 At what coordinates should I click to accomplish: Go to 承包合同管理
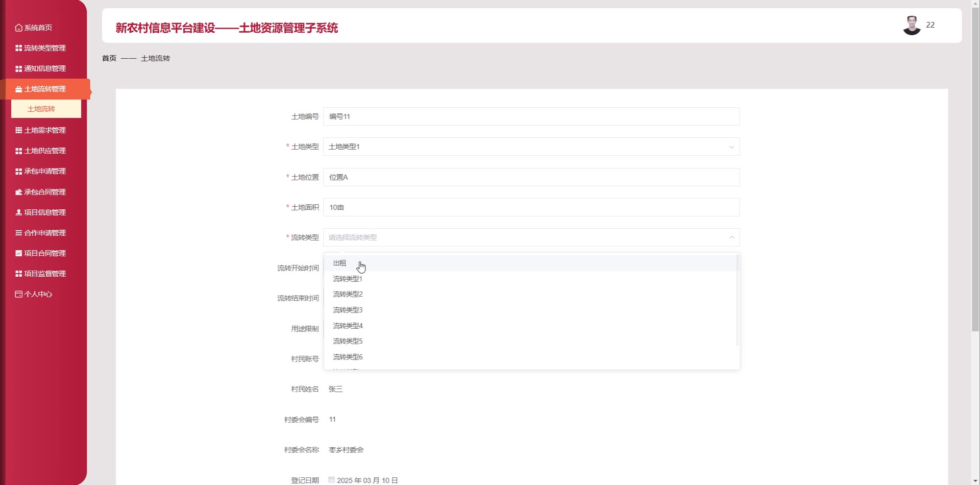(x=45, y=192)
